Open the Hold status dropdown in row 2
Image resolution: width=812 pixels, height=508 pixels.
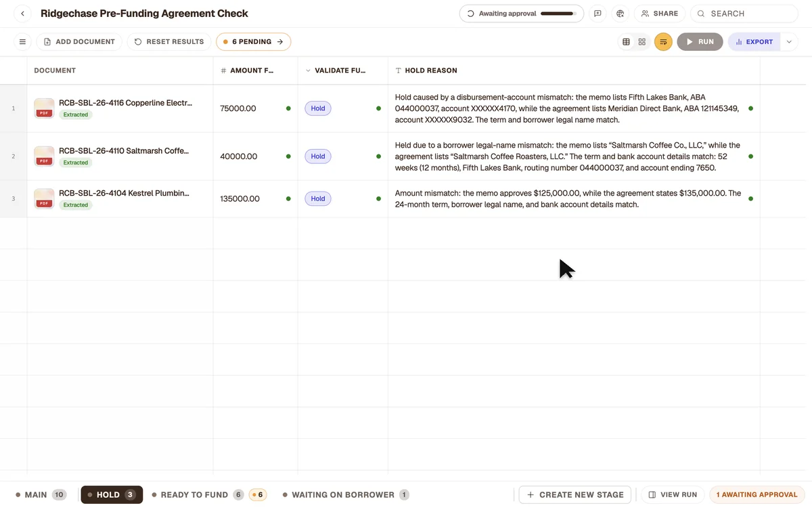tap(318, 156)
